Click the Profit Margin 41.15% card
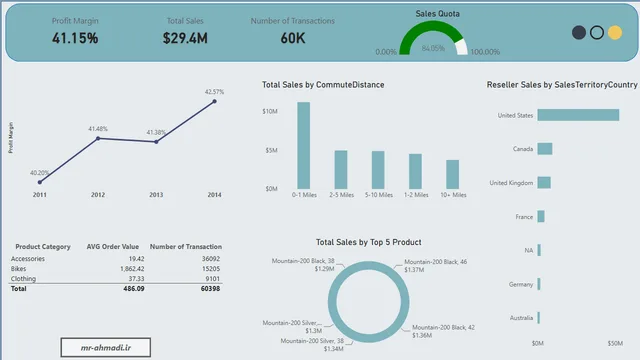 point(75,31)
